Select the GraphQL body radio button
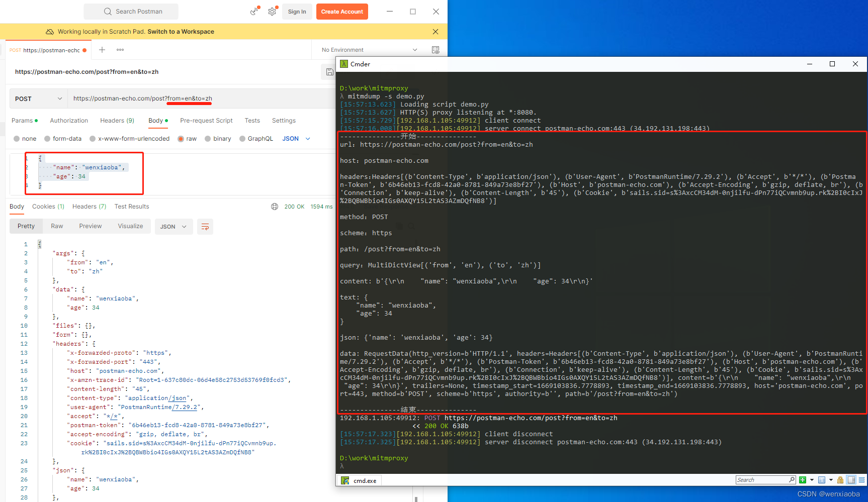This screenshot has height=502, width=868. 242,139
